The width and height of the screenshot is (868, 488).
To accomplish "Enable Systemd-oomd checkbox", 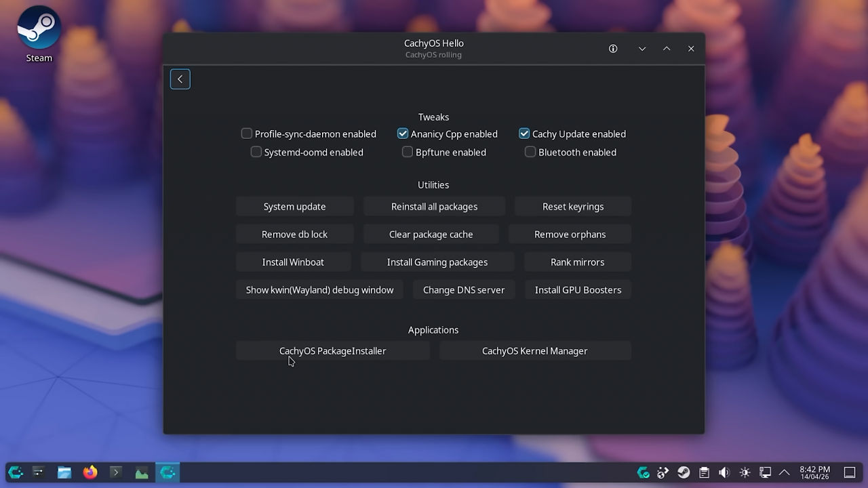I will click(256, 152).
